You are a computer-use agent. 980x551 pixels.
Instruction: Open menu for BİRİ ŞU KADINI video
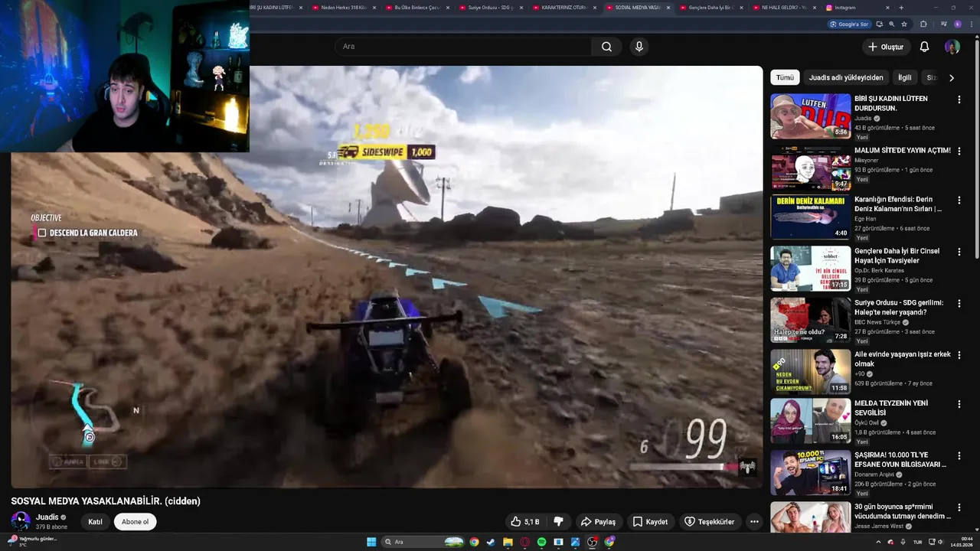click(x=959, y=99)
